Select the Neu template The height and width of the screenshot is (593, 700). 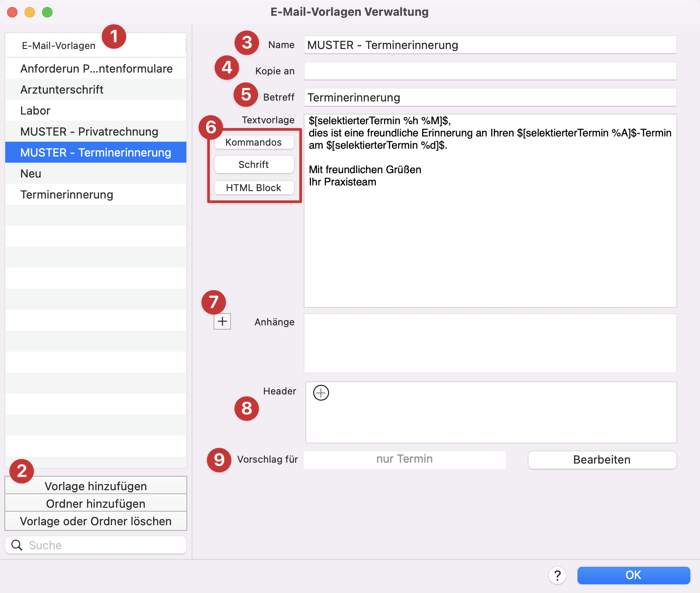96,174
